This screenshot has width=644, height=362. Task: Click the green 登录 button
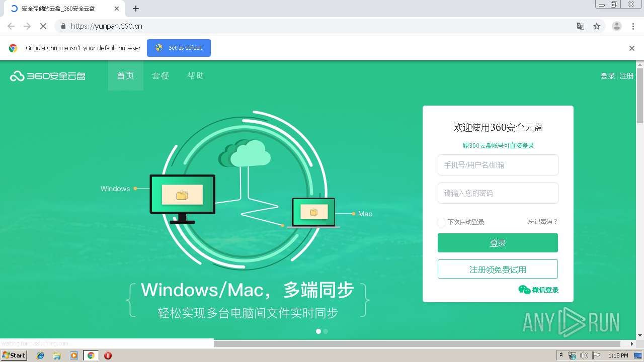[498, 243]
